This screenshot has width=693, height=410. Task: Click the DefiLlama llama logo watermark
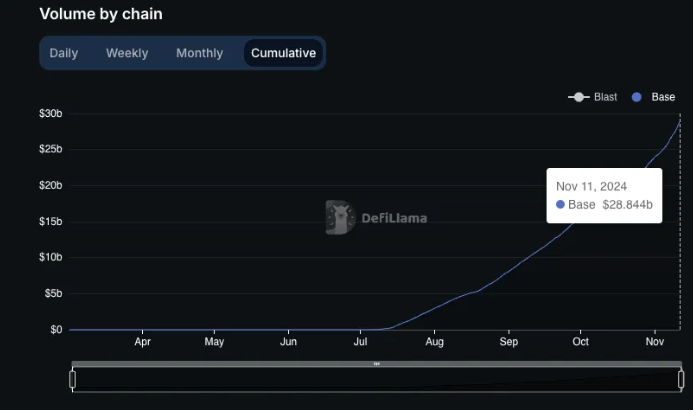pyautogui.click(x=340, y=217)
